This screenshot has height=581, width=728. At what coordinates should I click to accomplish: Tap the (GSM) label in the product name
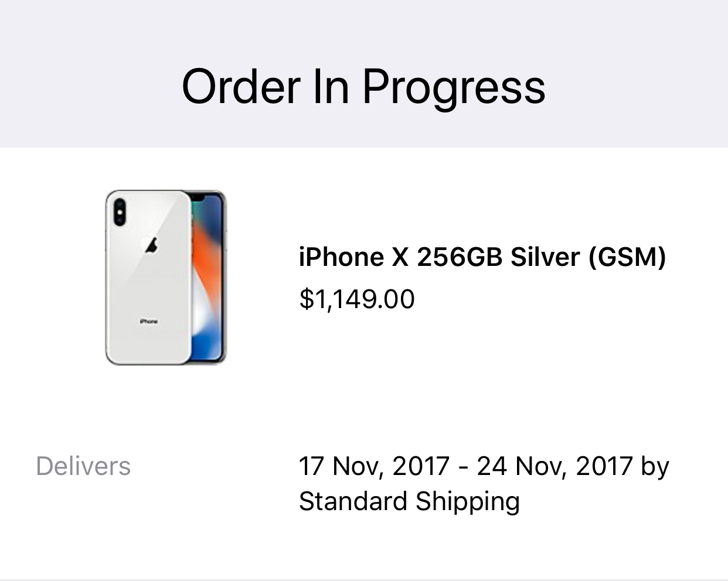(627, 257)
